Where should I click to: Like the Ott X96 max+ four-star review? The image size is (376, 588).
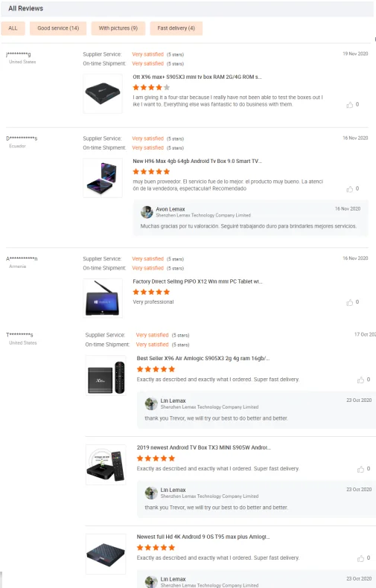[350, 105]
